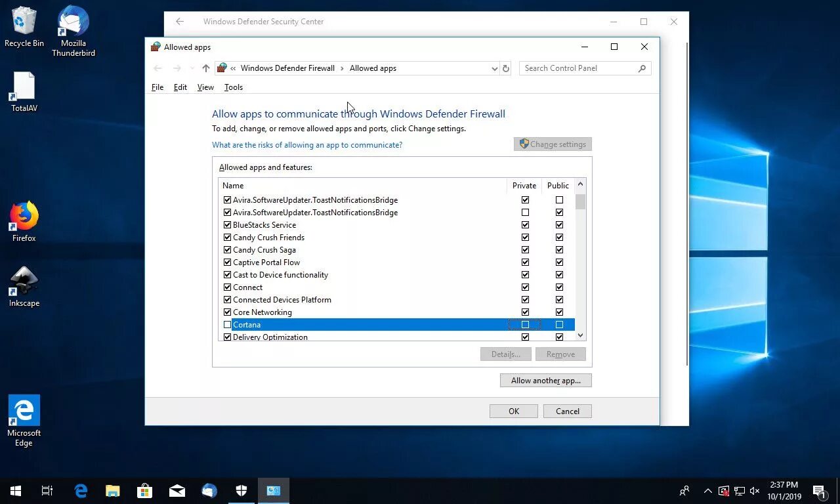Open People icon in system tray
The width and height of the screenshot is (840, 504).
point(684,491)
